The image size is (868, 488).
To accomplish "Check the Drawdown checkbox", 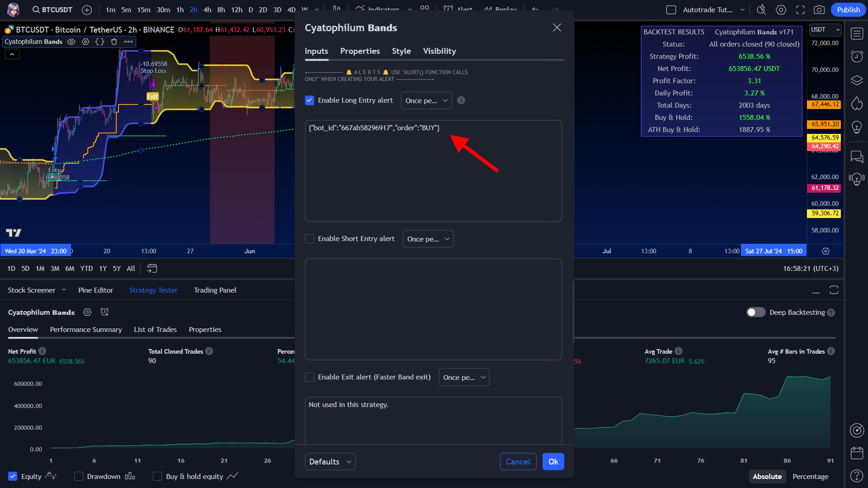I will (x=79, y=476).
